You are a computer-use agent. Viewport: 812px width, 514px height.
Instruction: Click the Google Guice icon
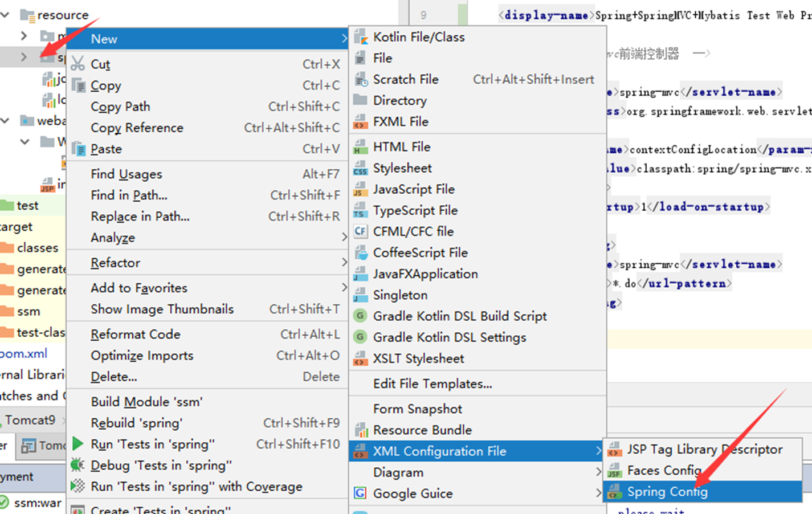point(360,493)
